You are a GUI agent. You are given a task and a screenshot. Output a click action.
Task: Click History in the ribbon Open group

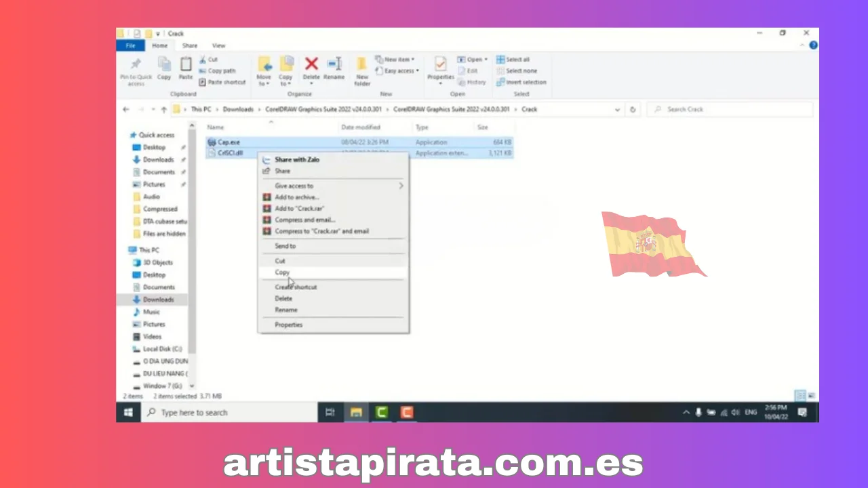(x=473, y=82)
